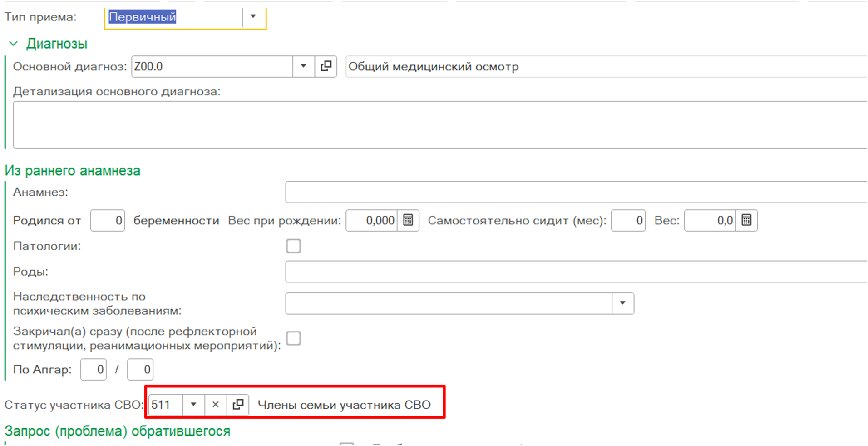Click the Самостоятельно сидит months field

click(x=628, y=221)
